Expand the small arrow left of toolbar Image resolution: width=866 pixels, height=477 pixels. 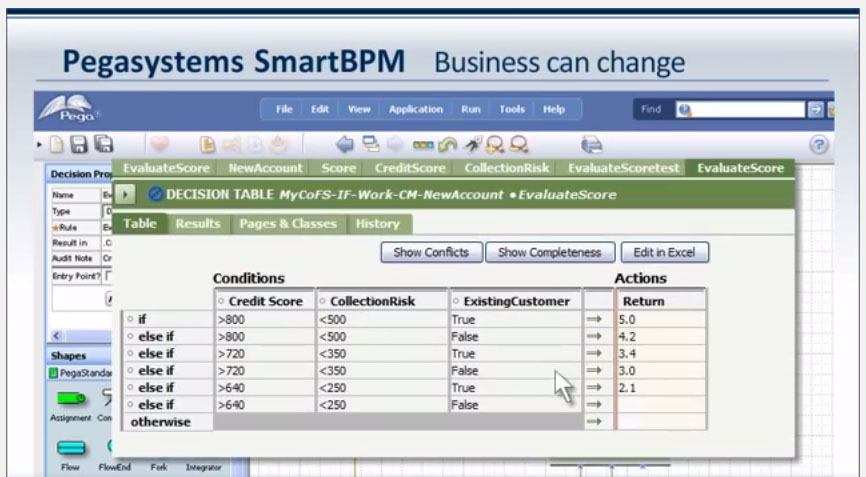pyautogui.click(x=39, y=145)
